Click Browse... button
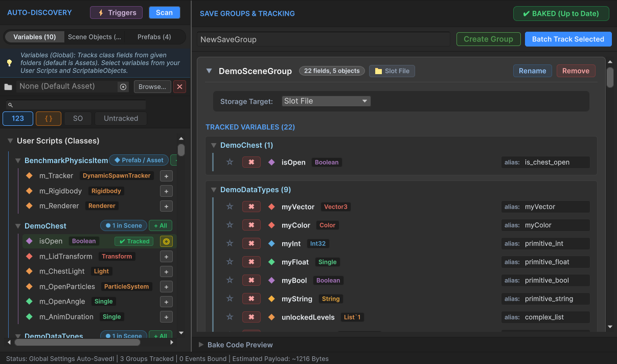Image resolution: width=617 pixels, height=364 pixels. pos(152,87)
